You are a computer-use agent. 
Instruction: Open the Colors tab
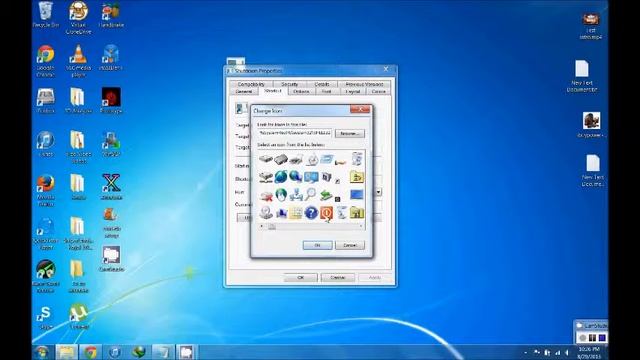point(378,91)
